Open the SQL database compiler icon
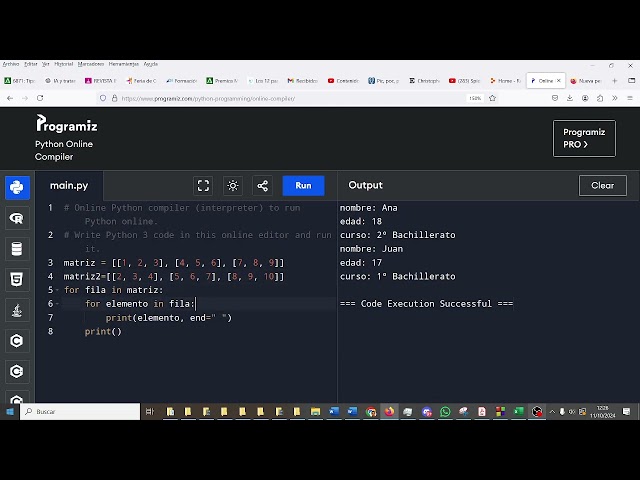640x480 pixels. (x=17, y=249)
